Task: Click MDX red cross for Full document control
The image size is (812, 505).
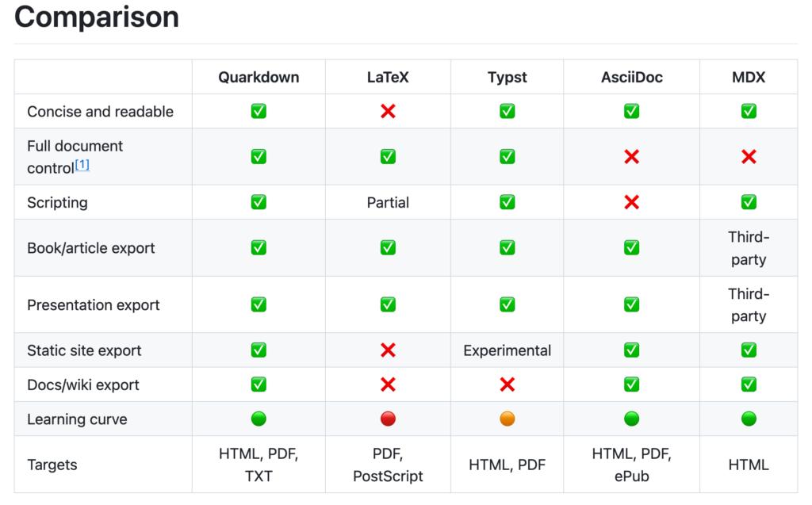Action: [749, 157]
